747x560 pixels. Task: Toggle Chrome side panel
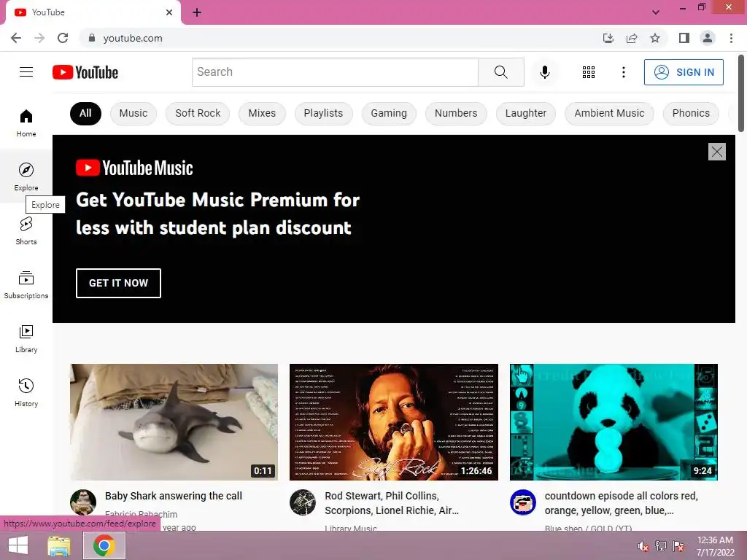pyautogui.click(x=684, y=38)
